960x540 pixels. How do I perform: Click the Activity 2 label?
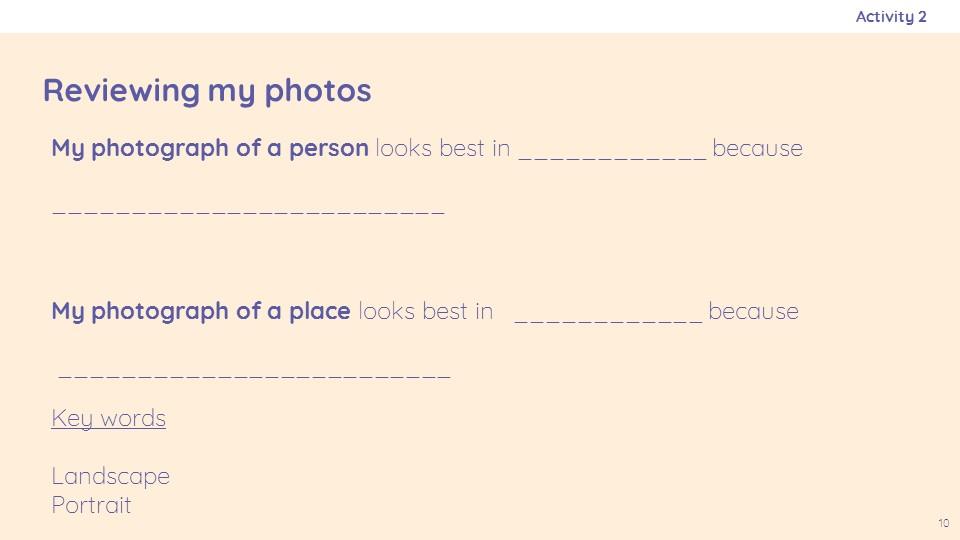(891, 17)
